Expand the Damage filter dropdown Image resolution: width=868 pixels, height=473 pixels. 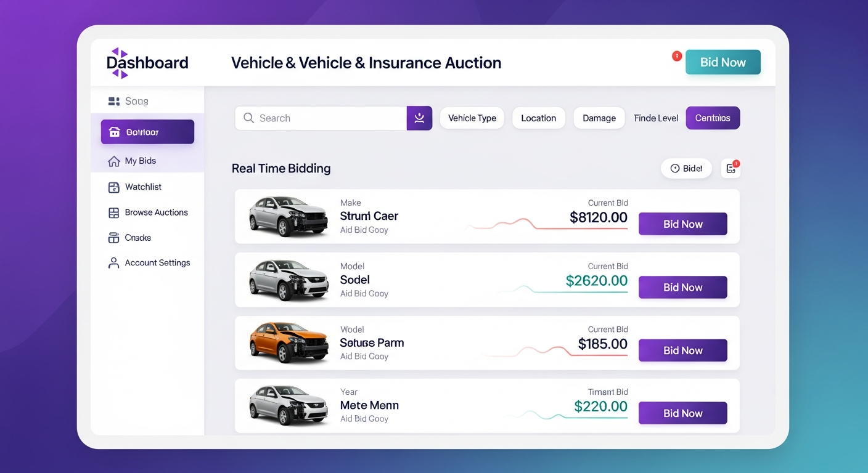[599, 118]
